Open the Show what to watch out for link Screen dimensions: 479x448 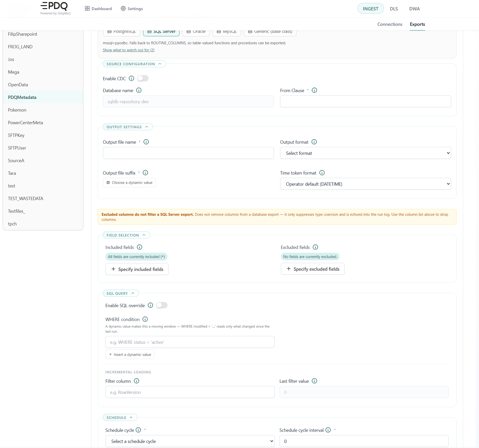click(x=129, y=50)
